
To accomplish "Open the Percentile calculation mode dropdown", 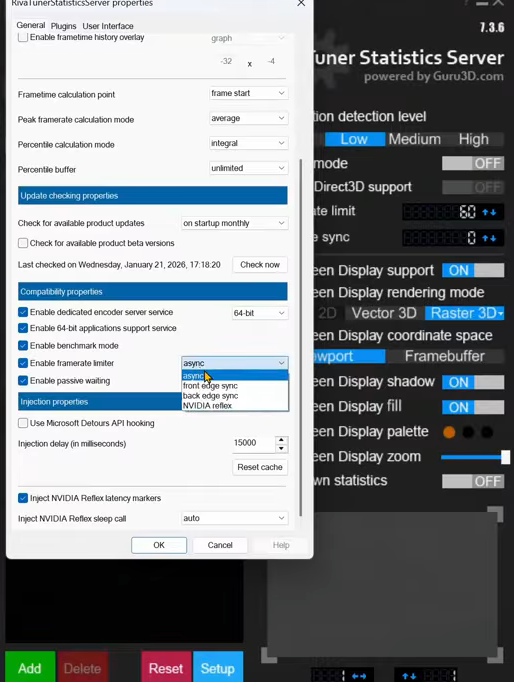I will pyautogui.click(x=248, y=143).
